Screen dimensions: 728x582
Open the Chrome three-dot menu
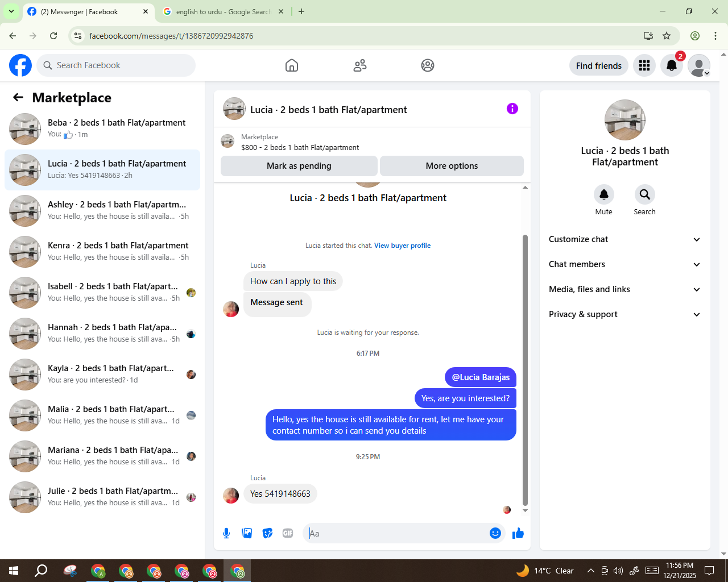tap(715, 36)
